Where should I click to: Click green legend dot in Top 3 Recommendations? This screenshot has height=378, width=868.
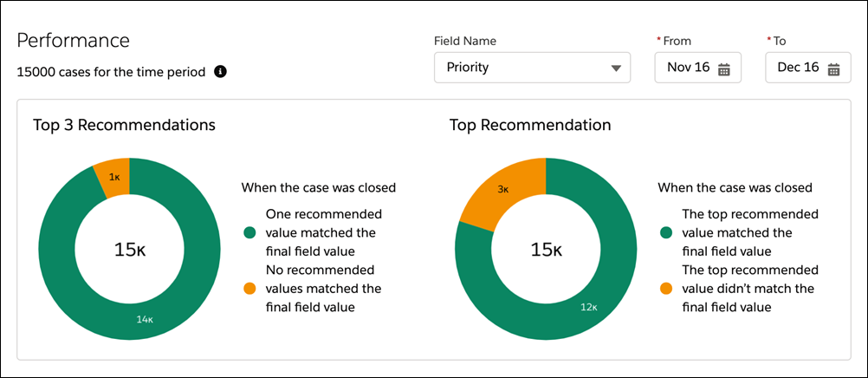[x=249, y=232]
